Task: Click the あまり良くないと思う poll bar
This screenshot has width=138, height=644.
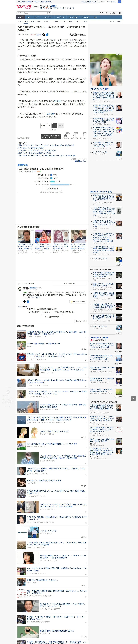Action: (53, 182)
